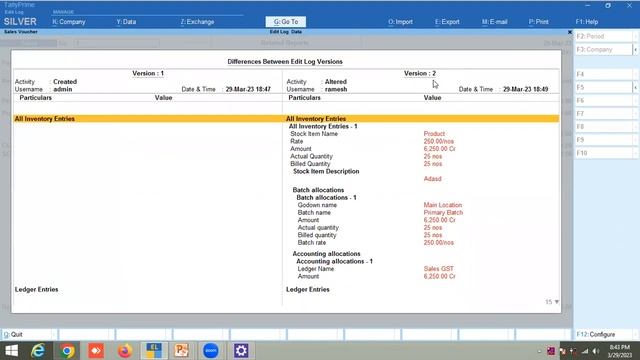Select the Stock Item Name value Product

pyautogui.click(x=434, y=134)
